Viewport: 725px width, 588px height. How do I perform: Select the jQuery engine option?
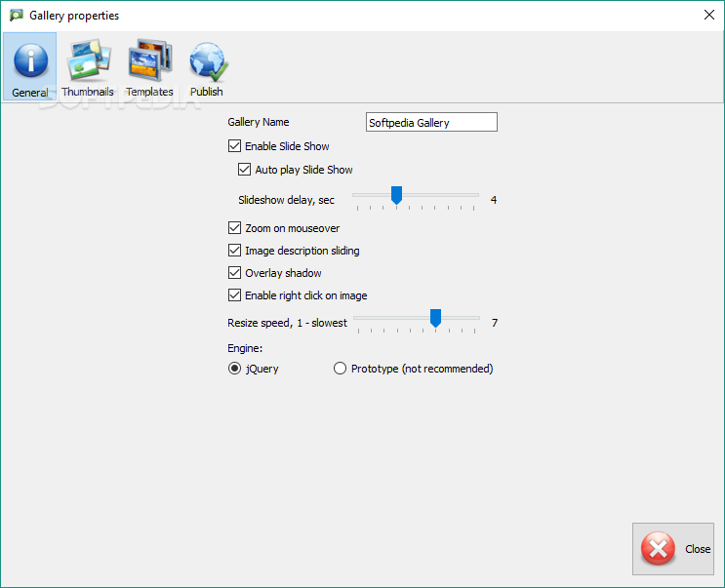coord(234,369)
